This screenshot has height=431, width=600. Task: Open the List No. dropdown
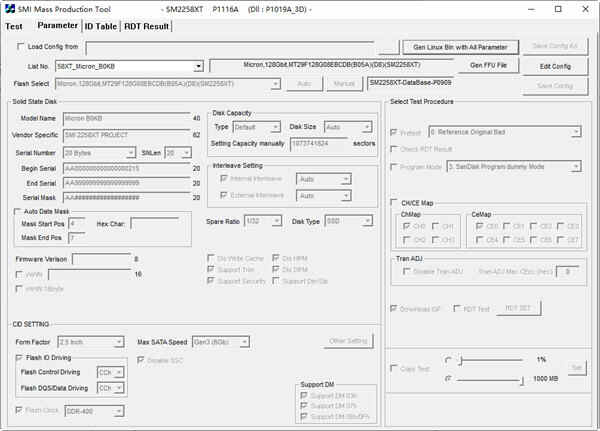[x=198, y=66]
